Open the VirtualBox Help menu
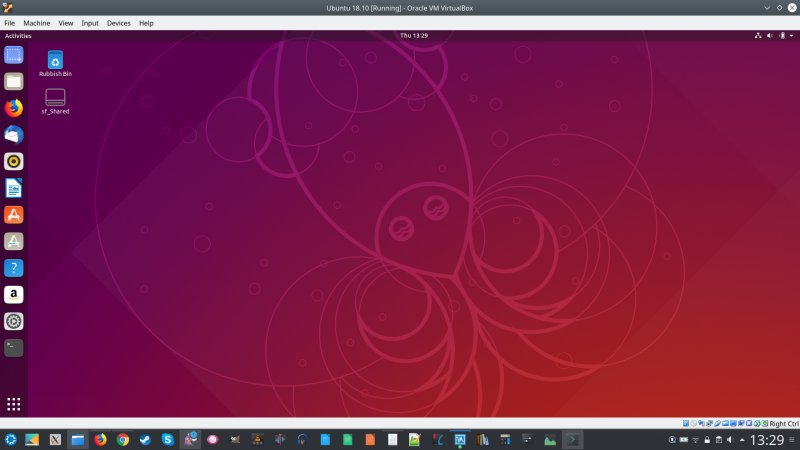This screenshot has width=800, height=450. [x=146, y=23]
